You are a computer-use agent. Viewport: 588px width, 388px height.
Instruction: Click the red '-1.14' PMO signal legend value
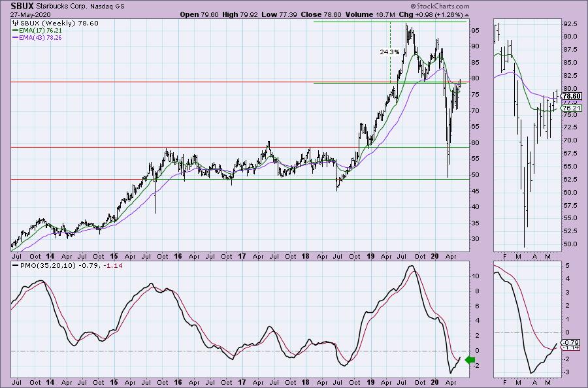(114, 265)
